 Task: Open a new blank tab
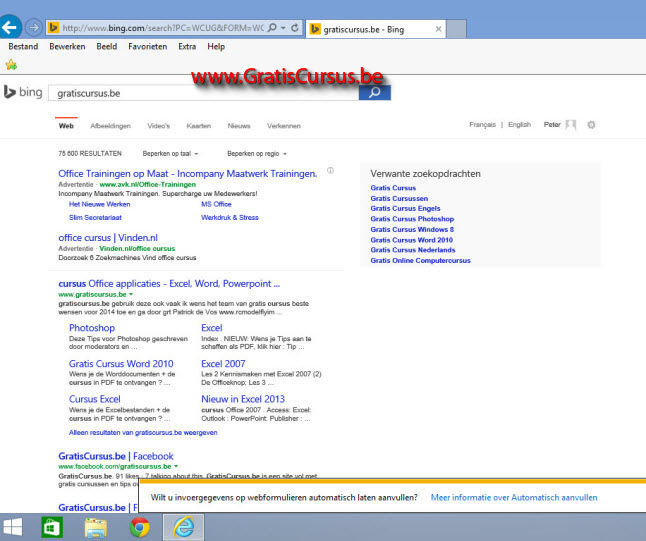[x=456, y=29]
